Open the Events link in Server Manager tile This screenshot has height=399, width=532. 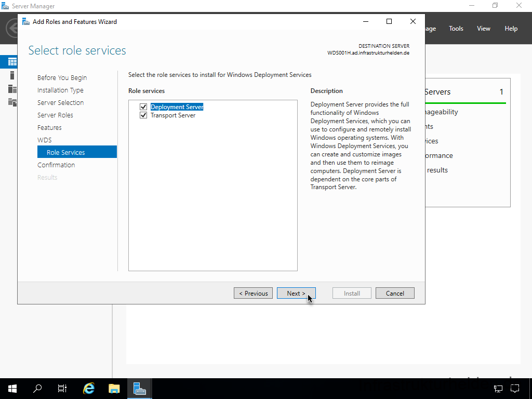[429, 127]
